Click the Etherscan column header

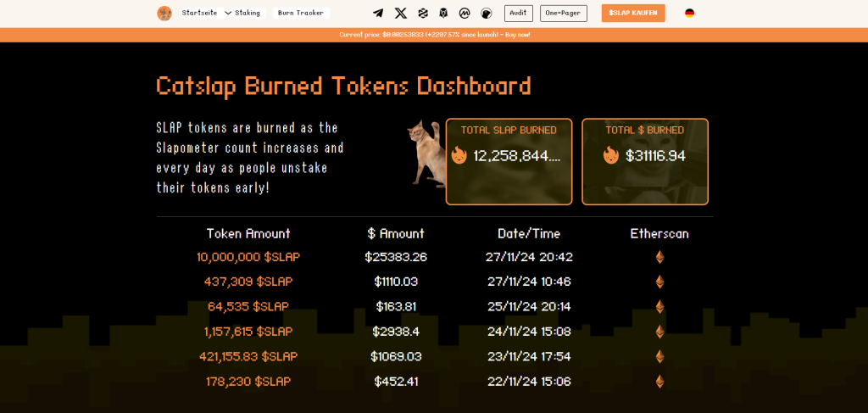659,233
